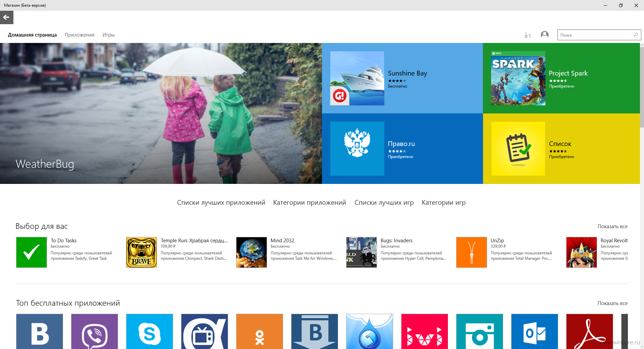Viewport: 644px width, 349px height.
Task: Open Temple Run Brave icon
Action: pos(142,252)
